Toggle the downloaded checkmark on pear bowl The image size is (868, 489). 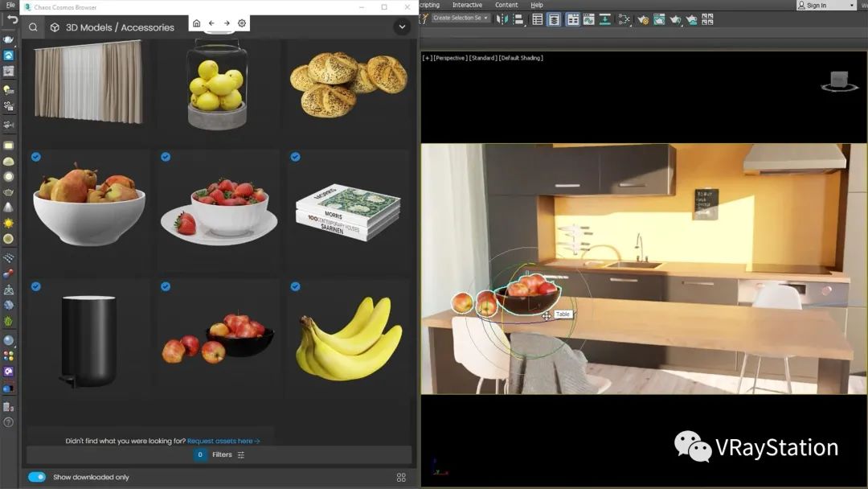tap(36, 157)
